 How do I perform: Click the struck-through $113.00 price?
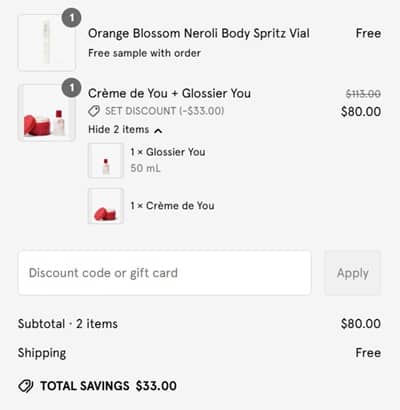363,94
